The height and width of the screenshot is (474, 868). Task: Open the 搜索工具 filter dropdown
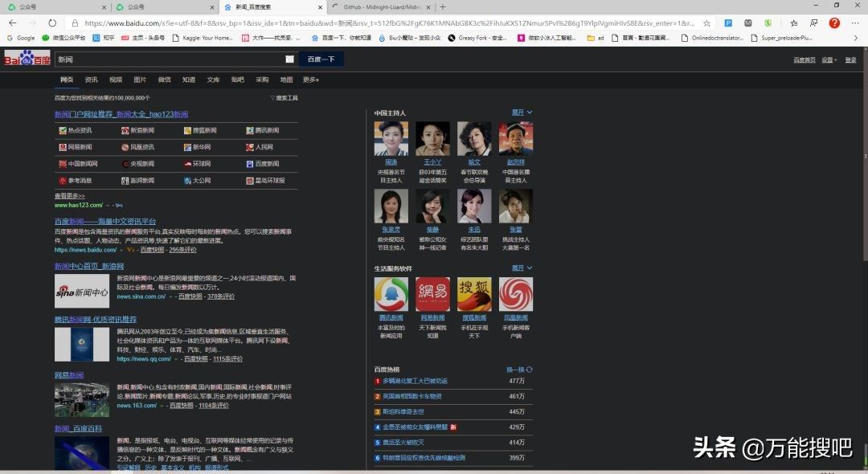pos(284,98)
